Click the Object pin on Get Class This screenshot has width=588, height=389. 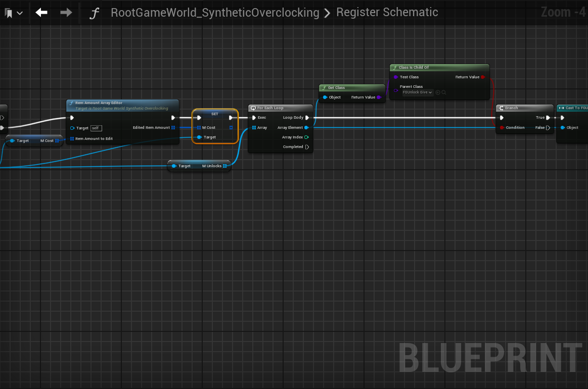click(325, 98)
